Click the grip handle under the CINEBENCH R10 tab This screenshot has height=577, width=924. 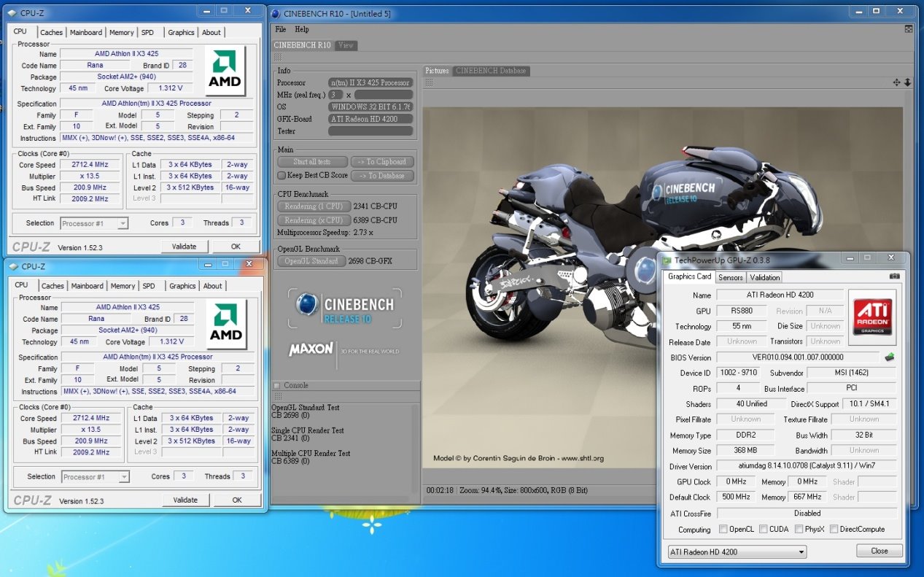(277, 57)
